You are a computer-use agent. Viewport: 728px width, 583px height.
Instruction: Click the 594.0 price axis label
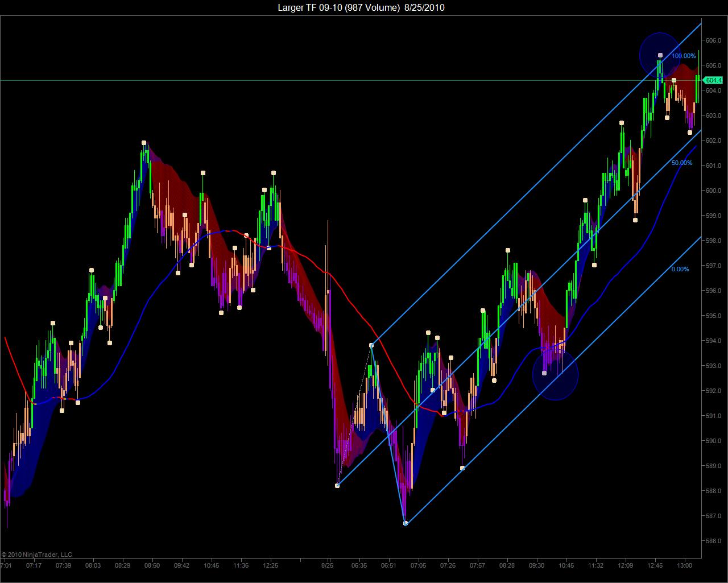(x=713, y=341)
